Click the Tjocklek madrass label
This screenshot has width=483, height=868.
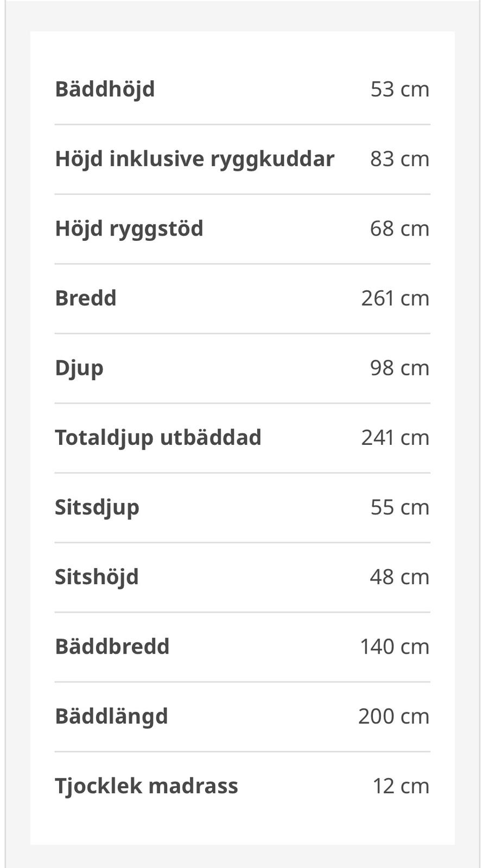coord(147,786)
